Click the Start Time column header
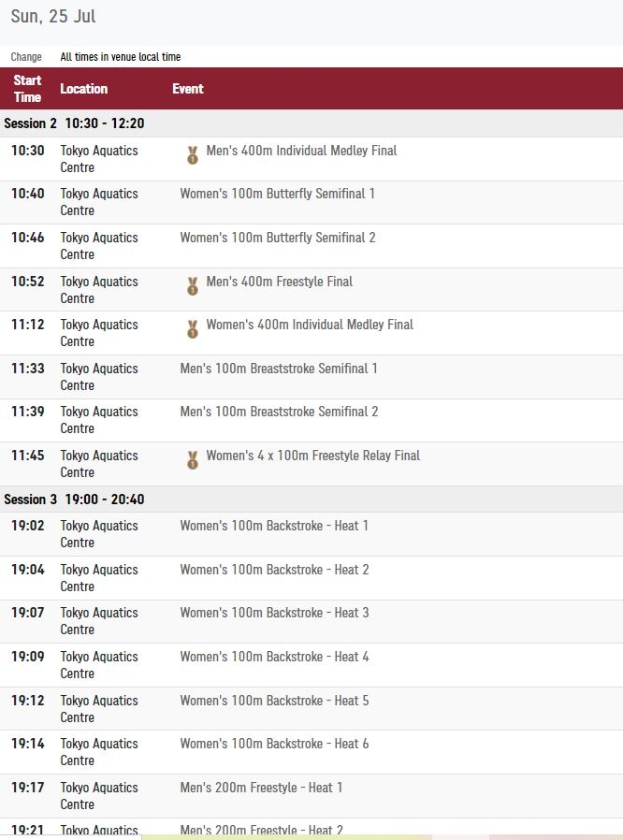Screen dimensions: 623x840 click(x=27, y=88)
